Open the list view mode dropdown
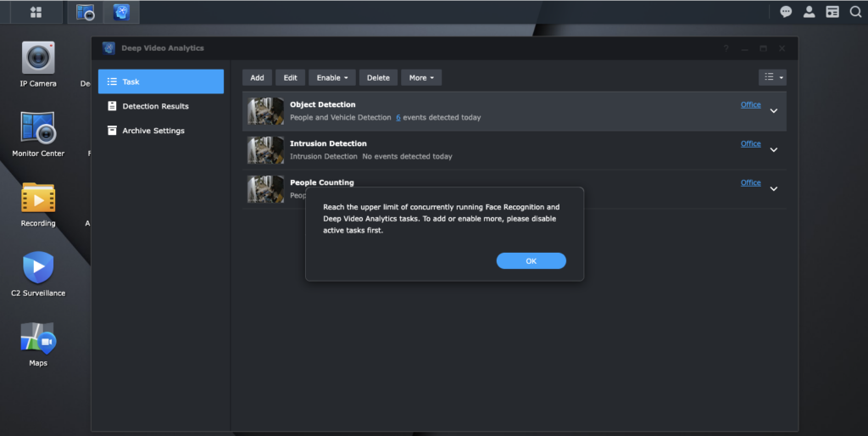 click(772, 77)
